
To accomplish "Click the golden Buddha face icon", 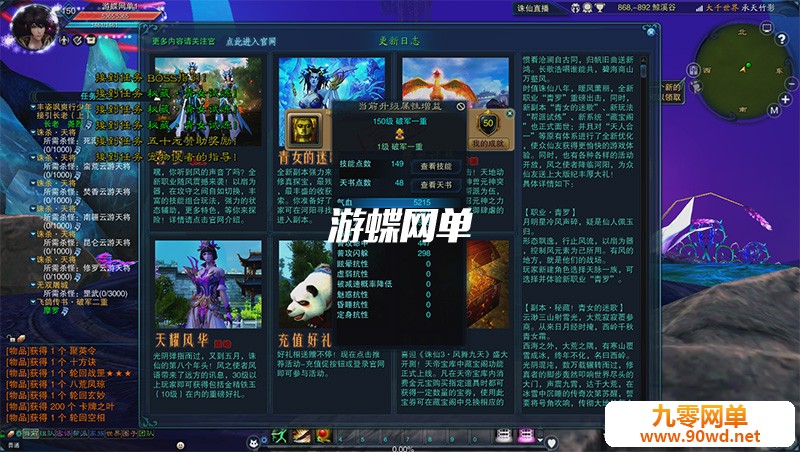I will tap(305, 130).
